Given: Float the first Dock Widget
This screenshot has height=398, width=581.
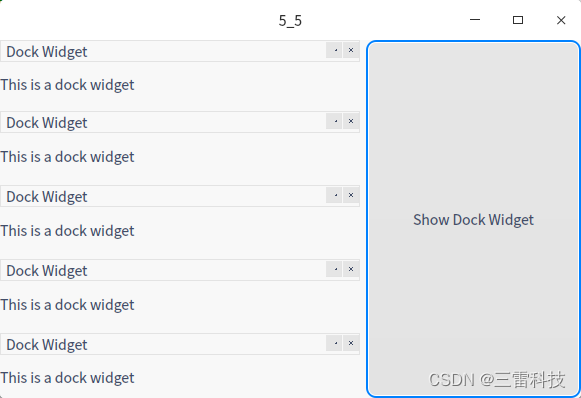Looking at the screenshot, I should click(x=334, y=50).
